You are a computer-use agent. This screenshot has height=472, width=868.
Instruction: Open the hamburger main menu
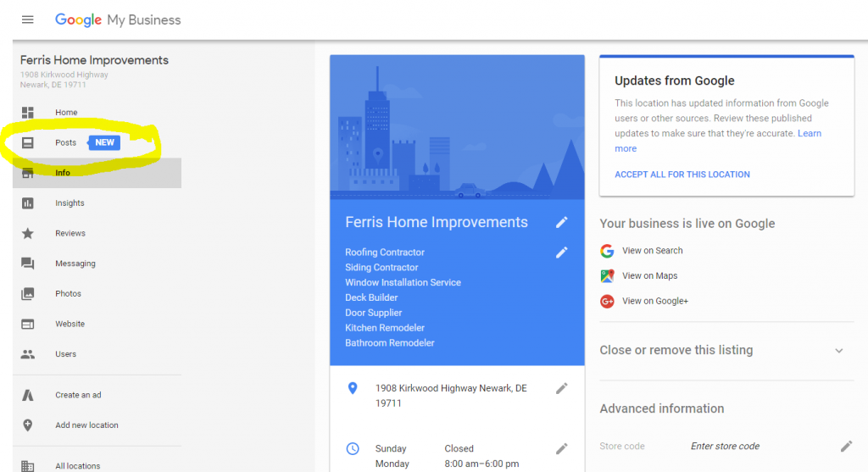point(27,19)
